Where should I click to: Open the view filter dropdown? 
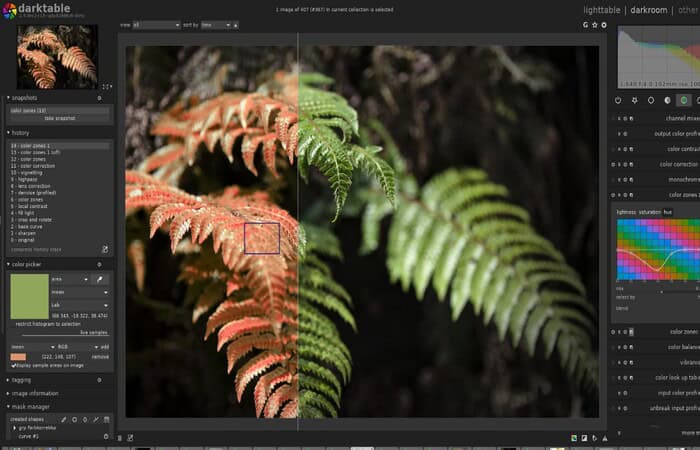point(156,25)
